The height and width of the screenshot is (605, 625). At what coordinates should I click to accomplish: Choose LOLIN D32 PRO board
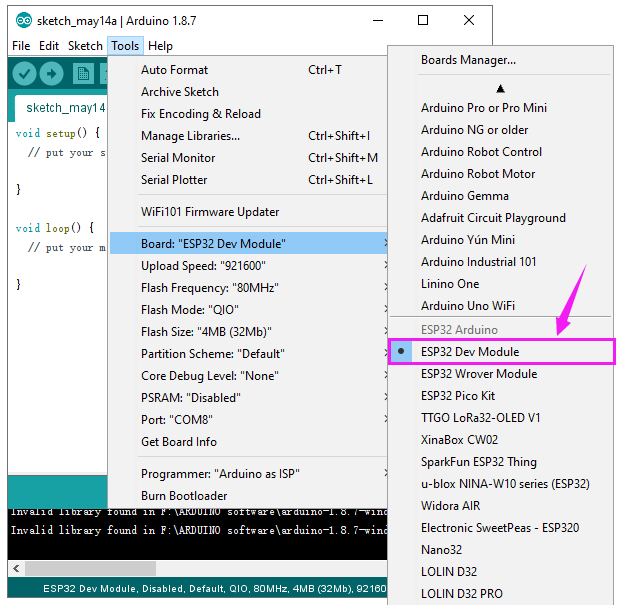pos(501,593)
